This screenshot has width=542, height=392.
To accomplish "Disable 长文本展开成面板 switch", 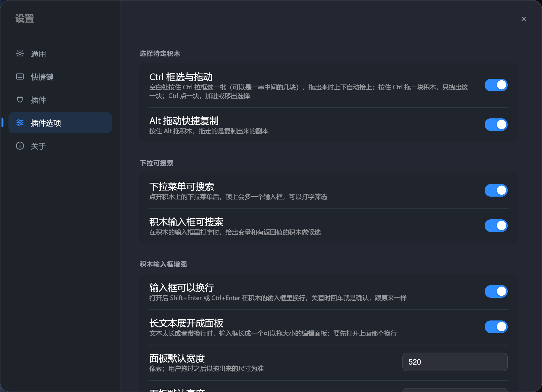I will 496,327.
